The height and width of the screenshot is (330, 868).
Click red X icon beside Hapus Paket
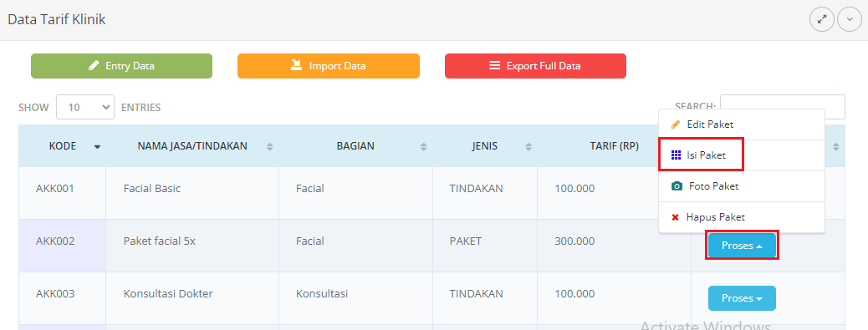tap(675, 217)
